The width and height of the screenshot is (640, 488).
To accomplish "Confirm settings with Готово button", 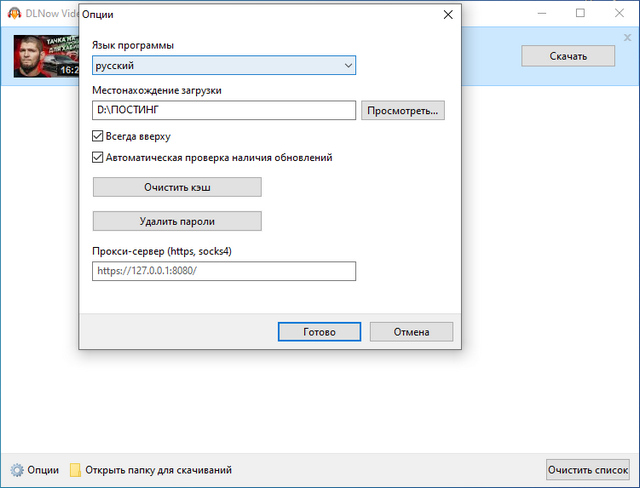I will [x=319, y=332].
